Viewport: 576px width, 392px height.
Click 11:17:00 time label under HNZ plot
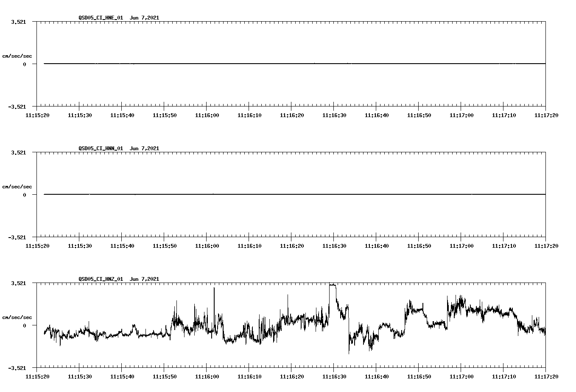(461, 377)
